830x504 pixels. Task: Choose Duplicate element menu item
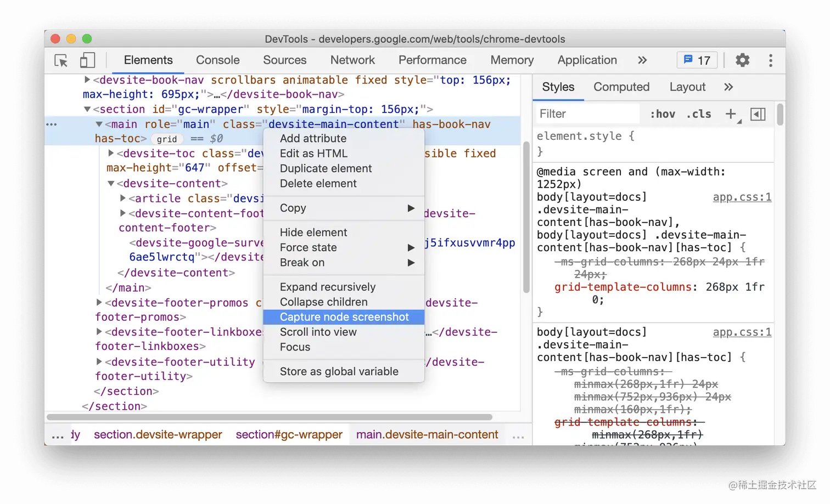tap(344, 168)
